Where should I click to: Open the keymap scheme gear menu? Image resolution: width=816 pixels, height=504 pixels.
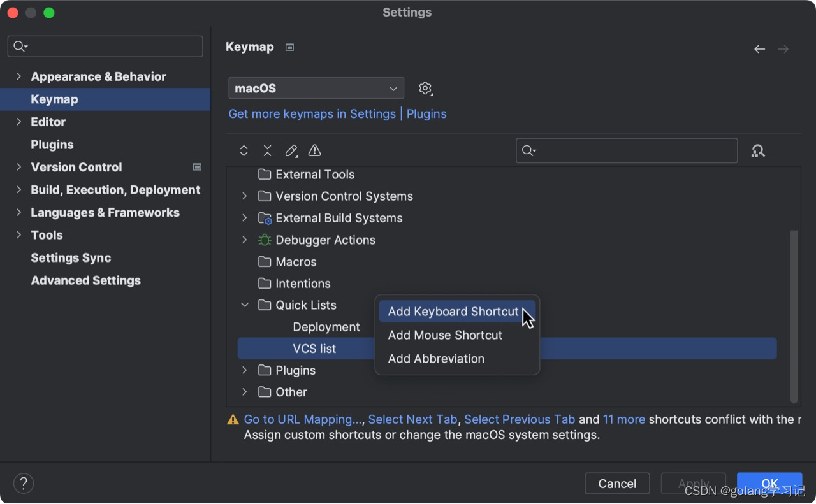pyautogui.click(x=425, y=89)
